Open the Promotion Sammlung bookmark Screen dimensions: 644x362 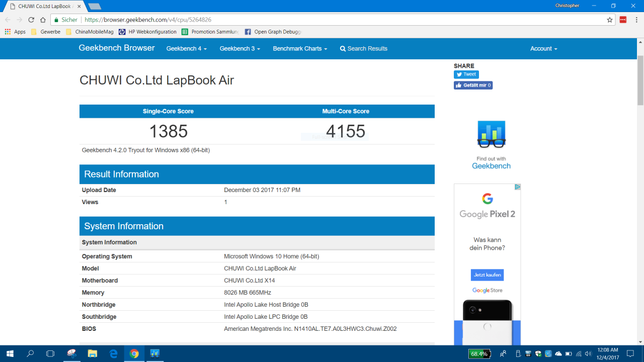(x=210, y=32)
